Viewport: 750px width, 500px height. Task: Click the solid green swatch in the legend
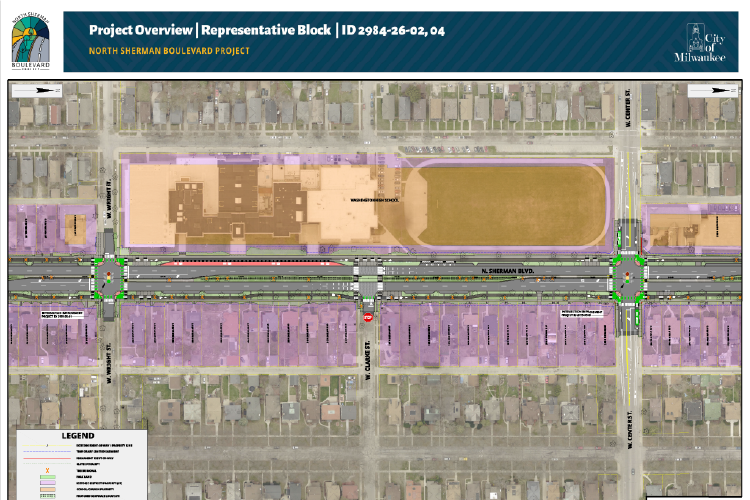click(47, 477)
